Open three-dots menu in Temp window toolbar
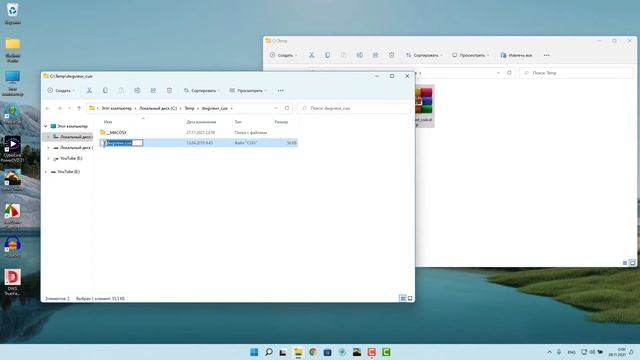640x360 pixels. pos(547,55)
